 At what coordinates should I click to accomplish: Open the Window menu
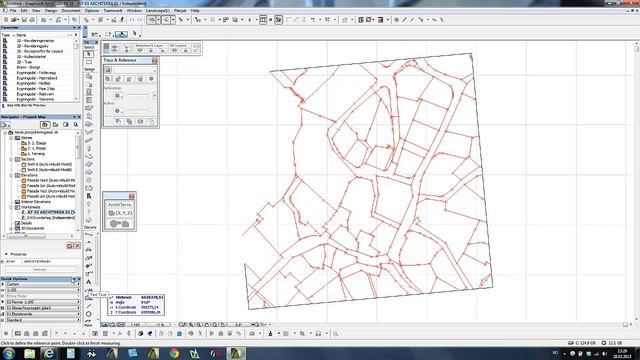coord(134,11)
